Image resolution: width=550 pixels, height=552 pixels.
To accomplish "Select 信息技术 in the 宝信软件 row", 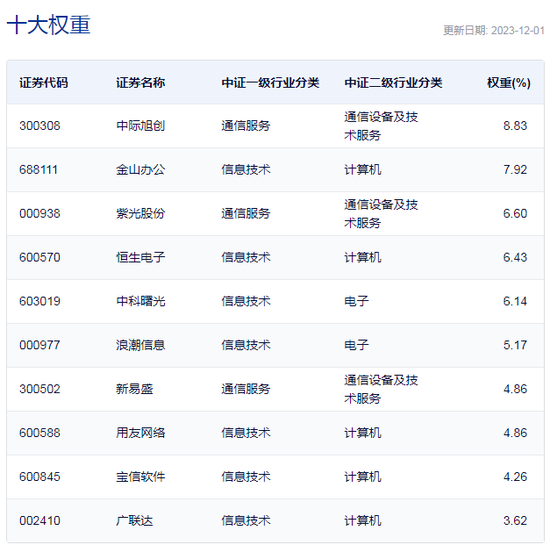I will [x=246, y=477].
